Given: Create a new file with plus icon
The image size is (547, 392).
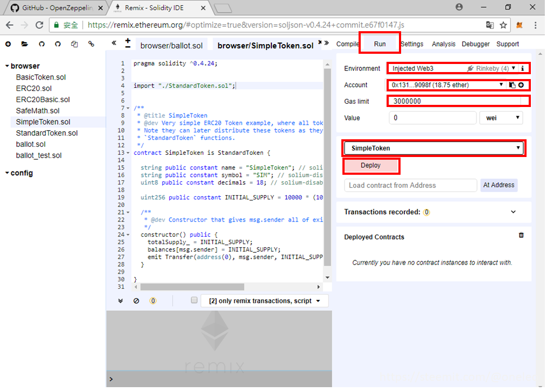Looking at the screenshot, I should 8,44.
